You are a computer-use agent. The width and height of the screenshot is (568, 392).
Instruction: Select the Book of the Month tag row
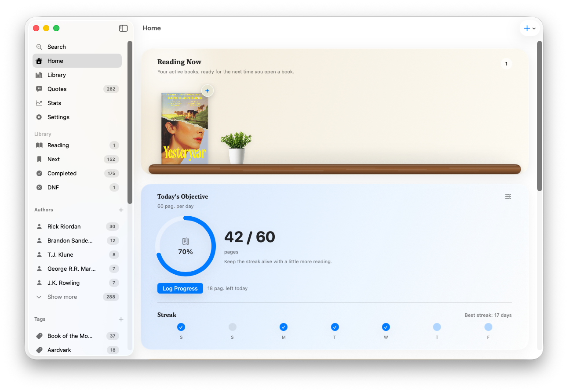(x=77, y=336)
